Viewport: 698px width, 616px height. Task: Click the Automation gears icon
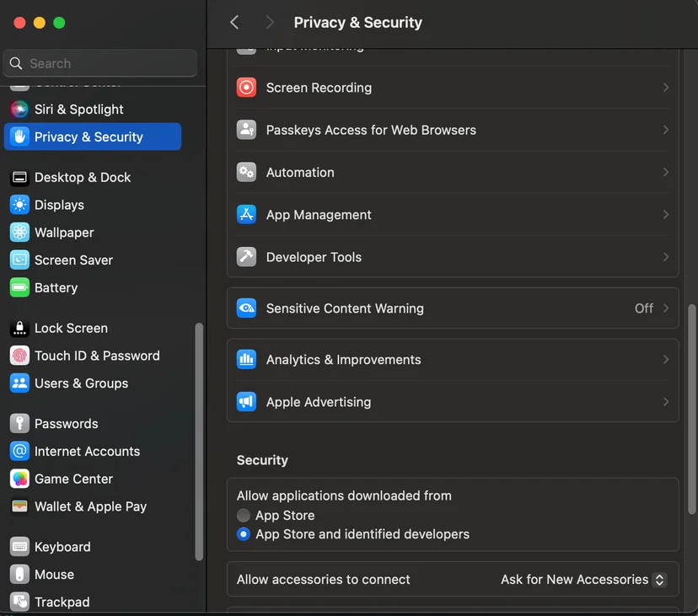coord(246,172)
